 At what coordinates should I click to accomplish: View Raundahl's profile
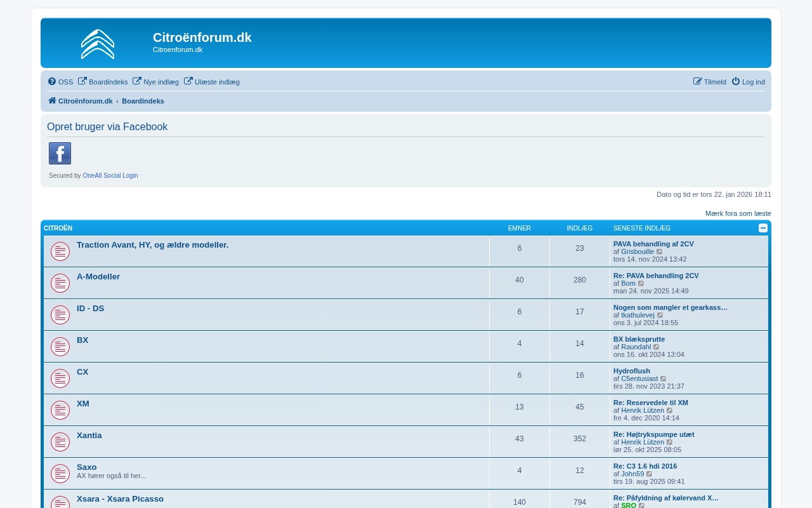point(636,347)
